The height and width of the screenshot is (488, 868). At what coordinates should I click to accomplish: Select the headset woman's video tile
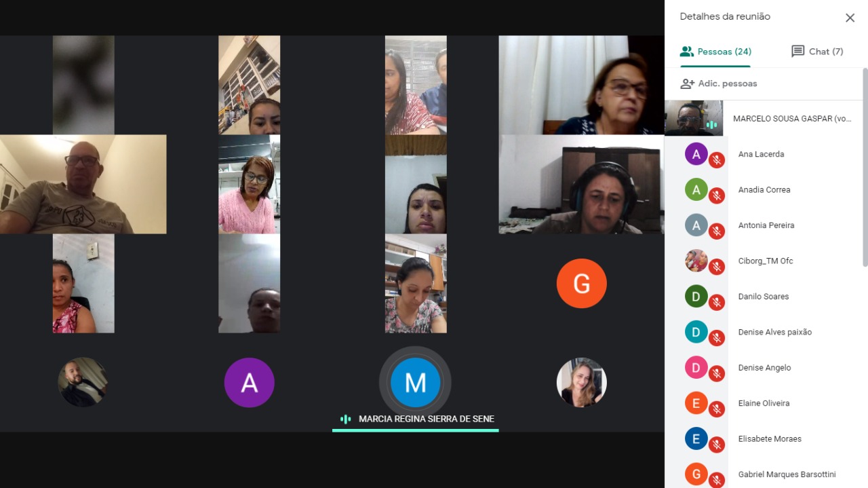point(581,184)
